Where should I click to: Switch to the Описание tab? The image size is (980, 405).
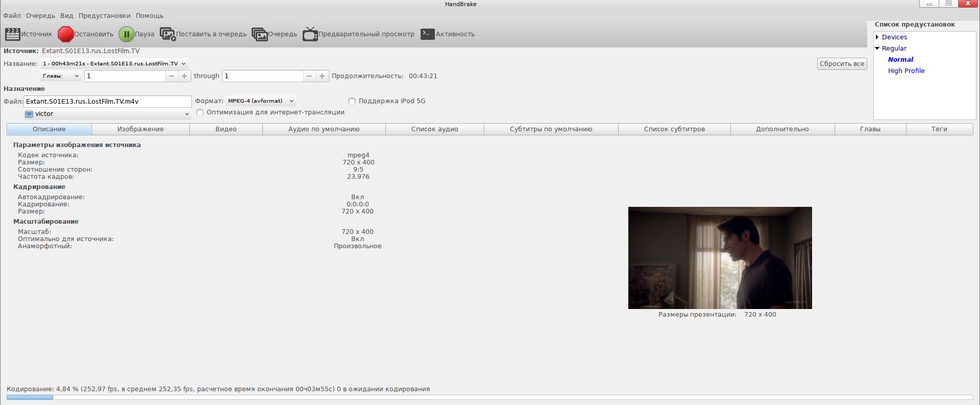coord(49,129)
